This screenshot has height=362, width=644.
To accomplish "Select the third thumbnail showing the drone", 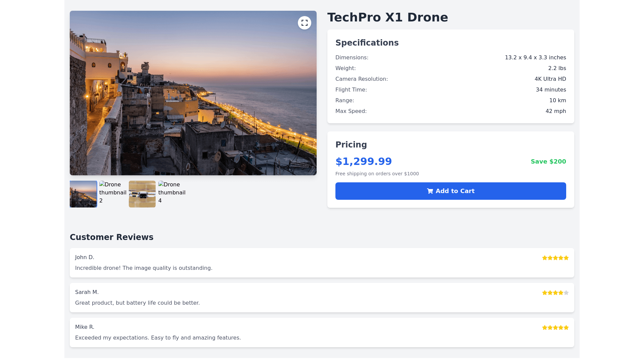I will [142, 194].
